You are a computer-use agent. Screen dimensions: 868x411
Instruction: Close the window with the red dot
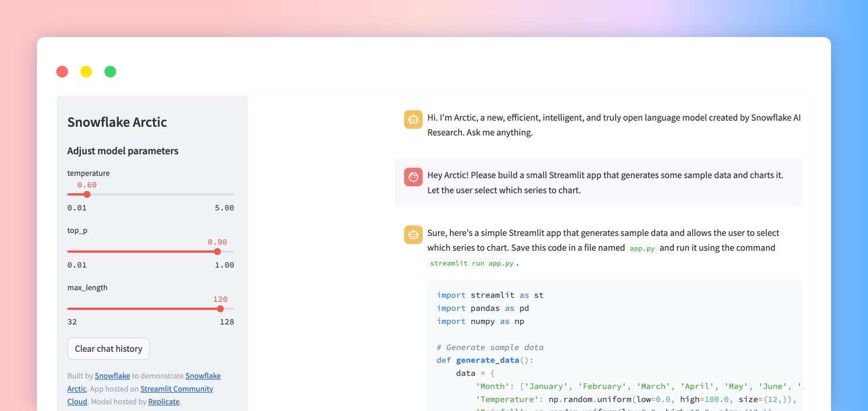click(x=62, y=72)
